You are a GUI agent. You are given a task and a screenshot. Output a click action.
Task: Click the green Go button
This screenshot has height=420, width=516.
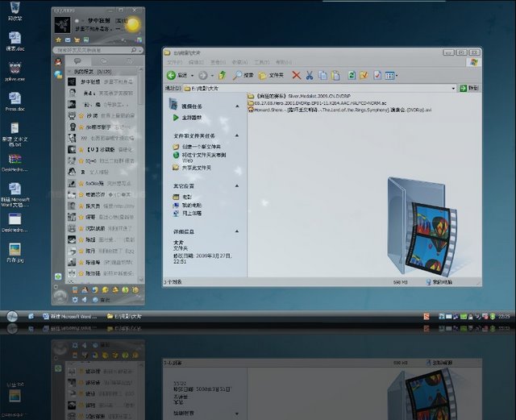click(x=469, y=88)
